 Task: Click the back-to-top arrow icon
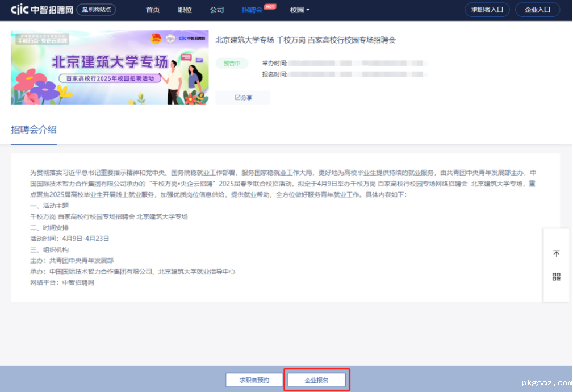pos(556,253)
